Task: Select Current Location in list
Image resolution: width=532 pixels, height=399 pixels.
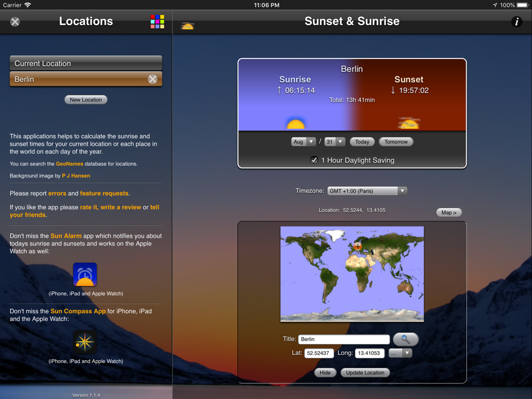Action: tap(86, 63)
